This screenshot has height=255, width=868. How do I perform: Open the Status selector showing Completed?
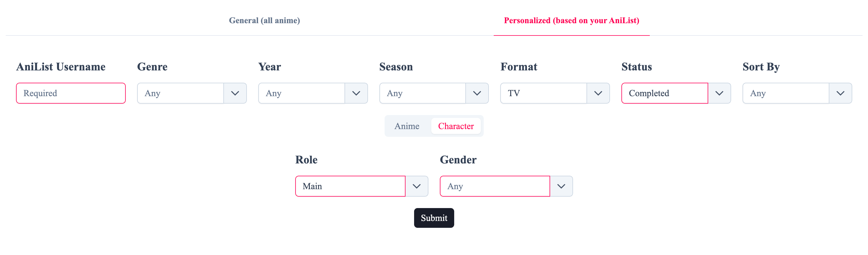pos(664,93)
